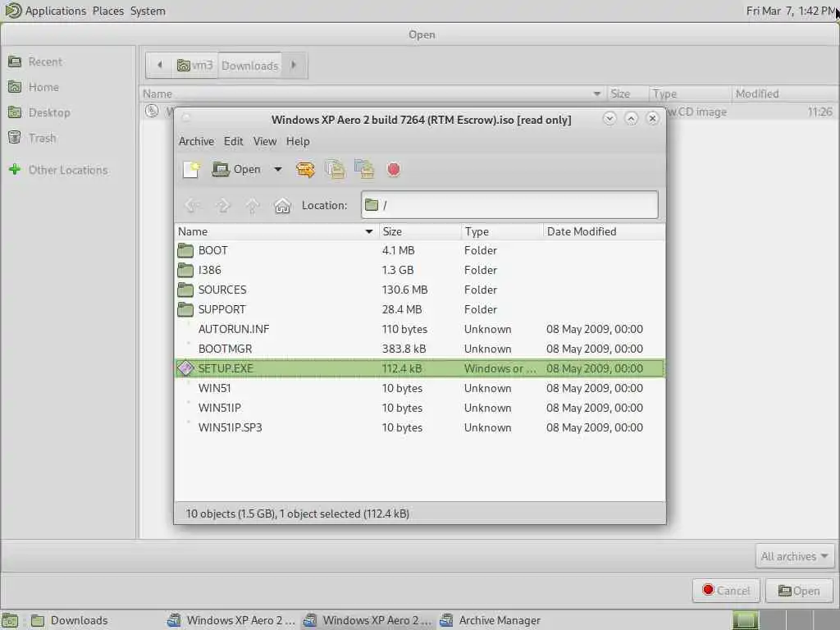
Task: Expand the All archives file filter dropdown
Action: (795, 557)
